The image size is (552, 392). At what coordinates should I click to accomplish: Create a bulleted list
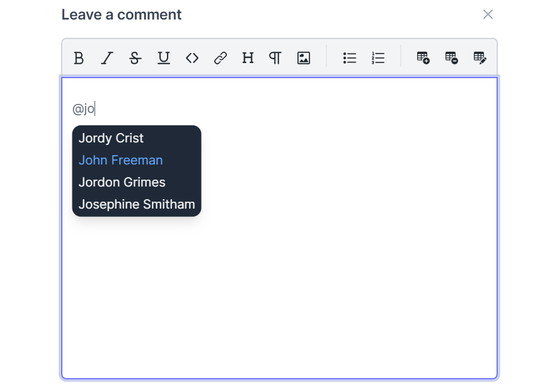pyautogui.click(x=350, y=58)
